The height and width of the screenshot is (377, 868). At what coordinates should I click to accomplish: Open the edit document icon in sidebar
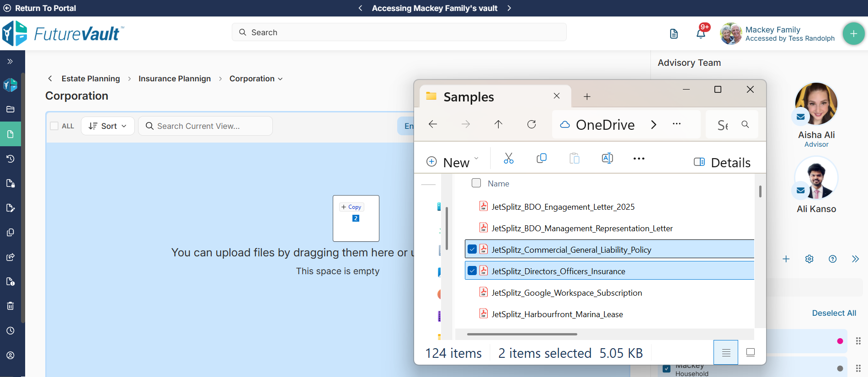coord(10,208)
